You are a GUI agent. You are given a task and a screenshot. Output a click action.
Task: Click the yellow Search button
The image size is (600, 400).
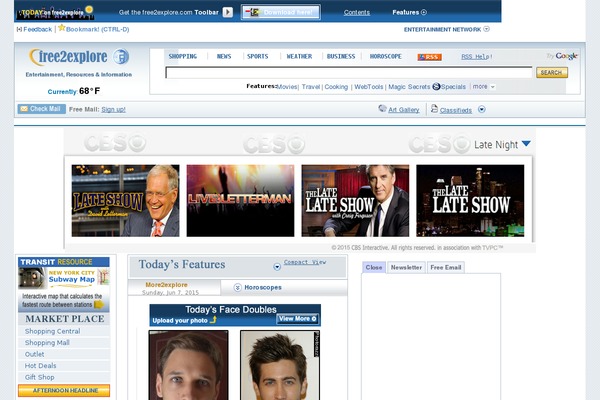[551, 72]
